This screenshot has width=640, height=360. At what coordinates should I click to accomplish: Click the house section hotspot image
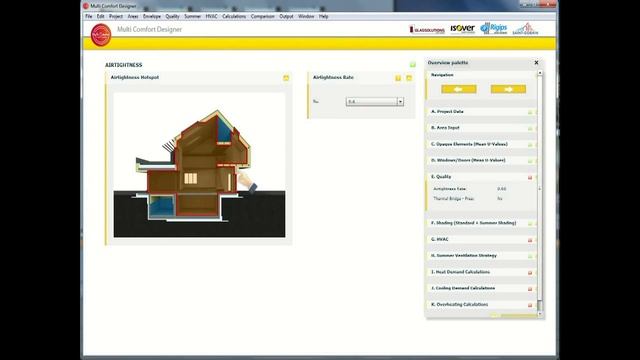[x=199, y=164]
